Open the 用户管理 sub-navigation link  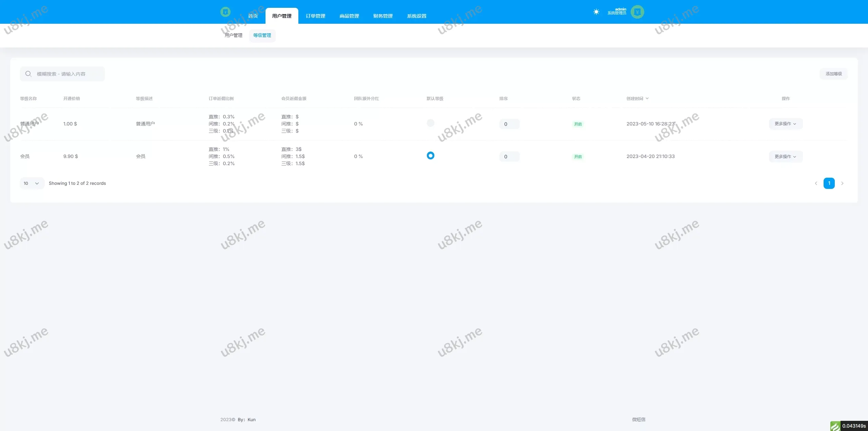pyautogui.click(x=233, y=35)
